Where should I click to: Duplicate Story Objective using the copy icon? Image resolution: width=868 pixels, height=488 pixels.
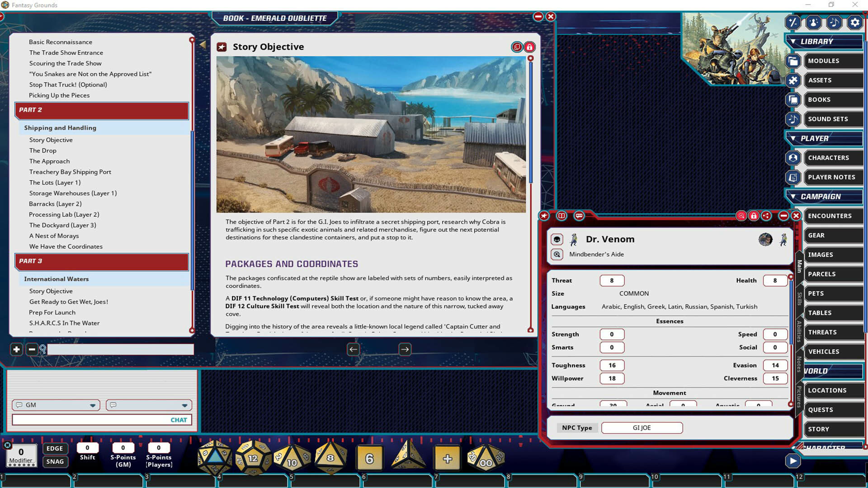[516, 47]
